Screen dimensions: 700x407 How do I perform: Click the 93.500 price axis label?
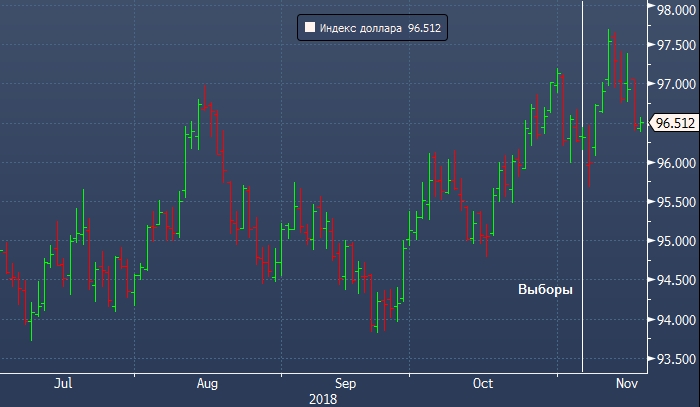tap(676, 359)
